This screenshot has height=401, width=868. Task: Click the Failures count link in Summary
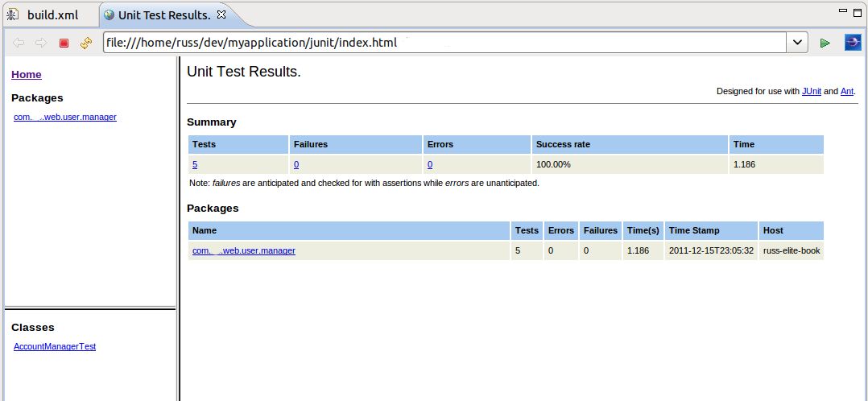(296, 164)
